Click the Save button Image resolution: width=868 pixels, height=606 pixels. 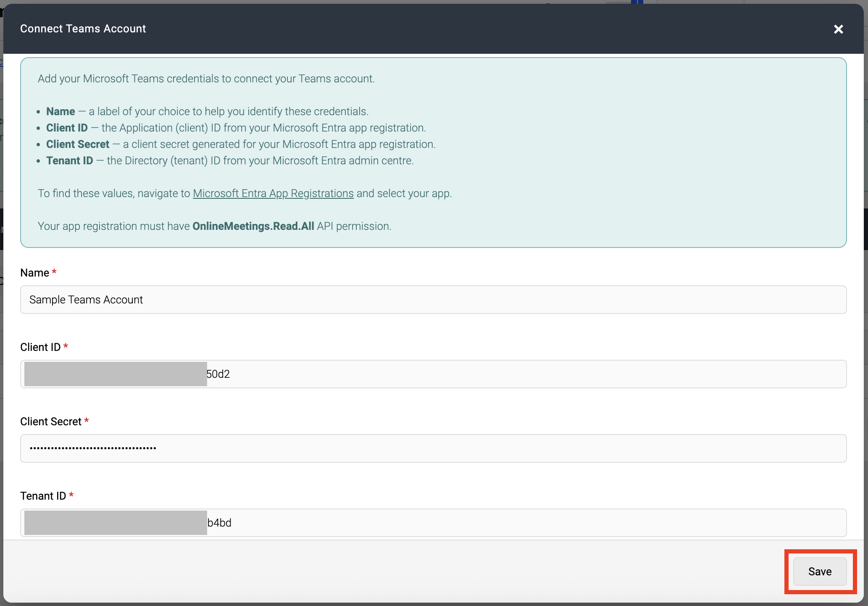pos(820,572)
